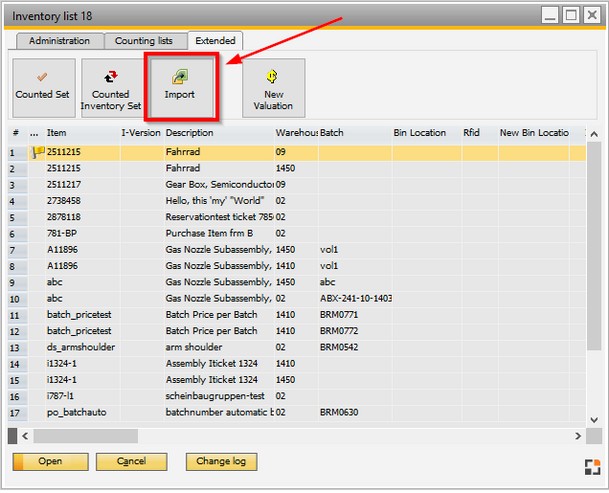This screenshot has height=493, width=609.
Task: Switch to the Administration tab
Action: pyautogui.click(x=59, y=41)
